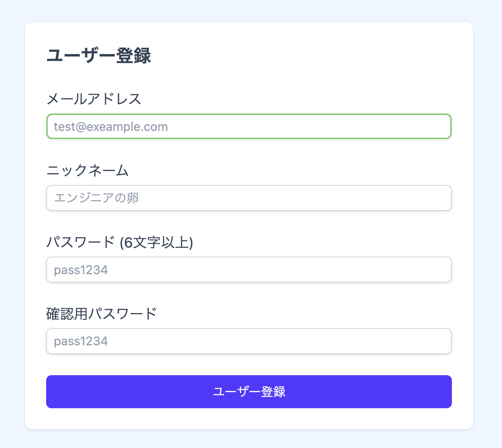Image resolution: width=502 pixels, height=448 pixels.
Task: Click pass1234 placeholder in the パスワード (6文字以上) field
Action: (x=81, y=270)
